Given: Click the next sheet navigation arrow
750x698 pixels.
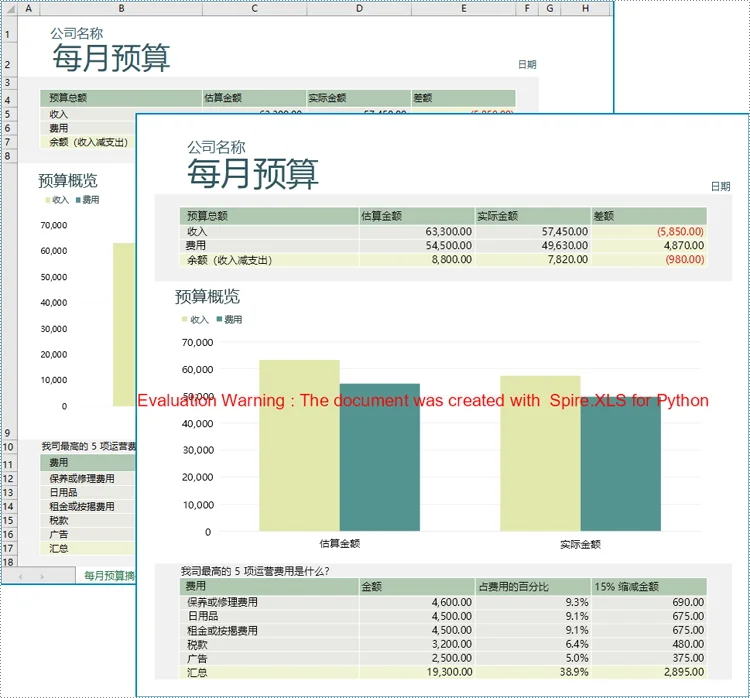Looking at the screenshot, I should [42, 576].
